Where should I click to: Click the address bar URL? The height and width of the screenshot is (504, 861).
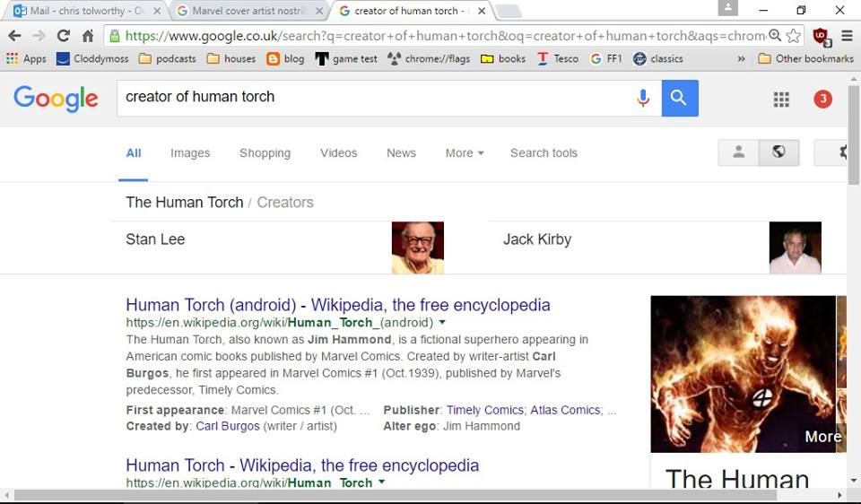pyautogui.click(x=445, y=36)
